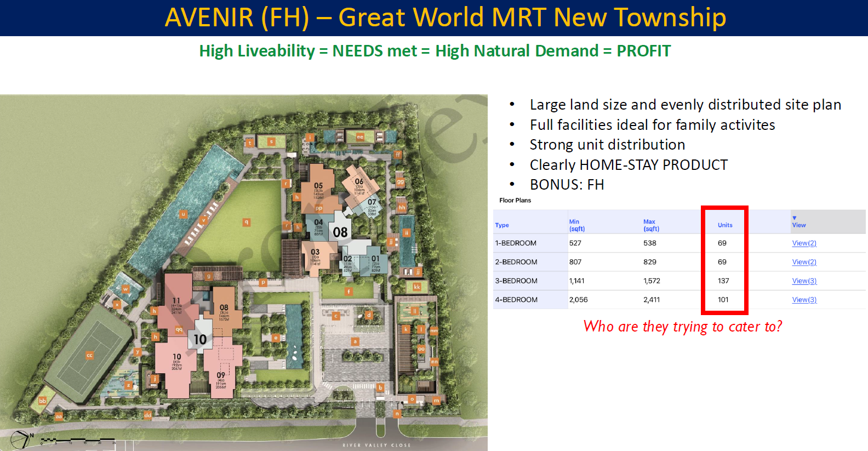Screen dimensions: 868x451
Task: Click marker 'p' on the walkway
Action: [263, 282]
